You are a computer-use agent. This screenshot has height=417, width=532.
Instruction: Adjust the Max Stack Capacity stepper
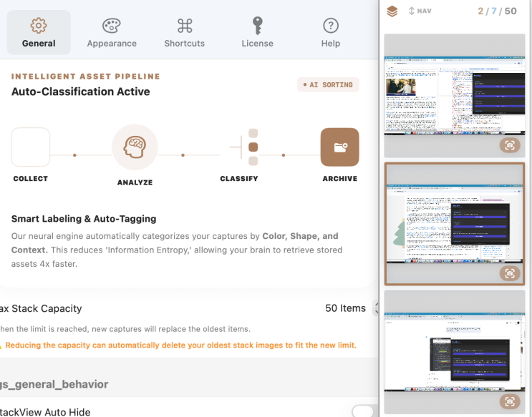click(x=375, y=308)
